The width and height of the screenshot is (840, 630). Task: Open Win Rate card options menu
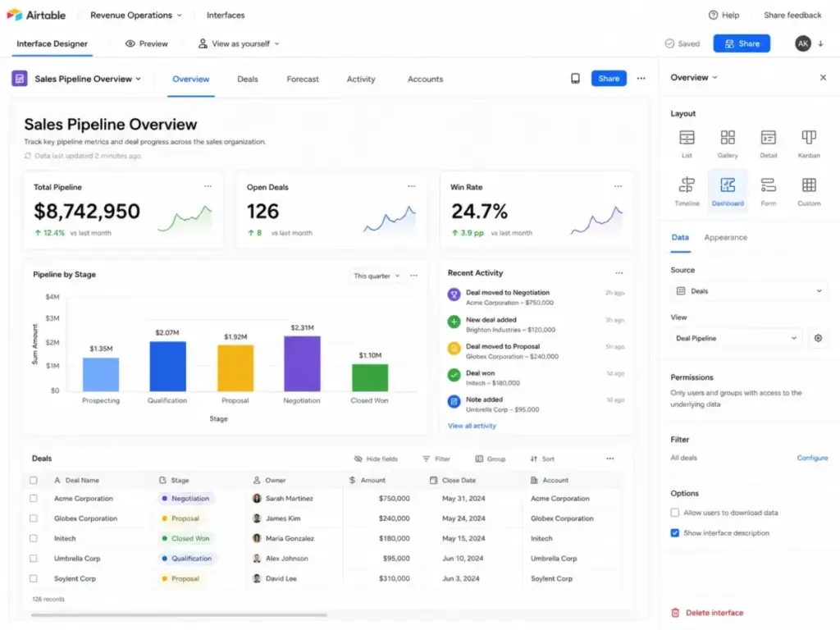click(x=618, y=186)
